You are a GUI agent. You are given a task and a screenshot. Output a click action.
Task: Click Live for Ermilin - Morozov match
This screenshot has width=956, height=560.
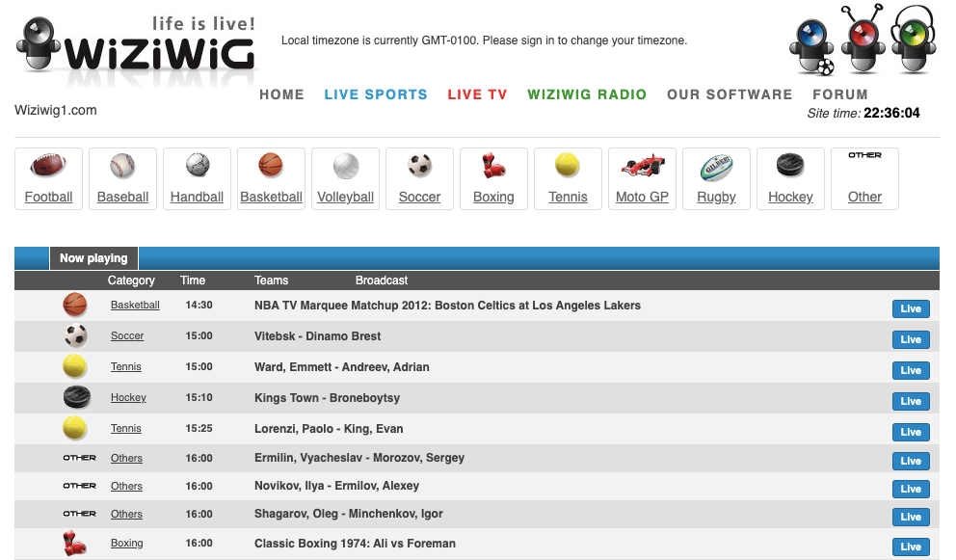(x=911, y=461)
